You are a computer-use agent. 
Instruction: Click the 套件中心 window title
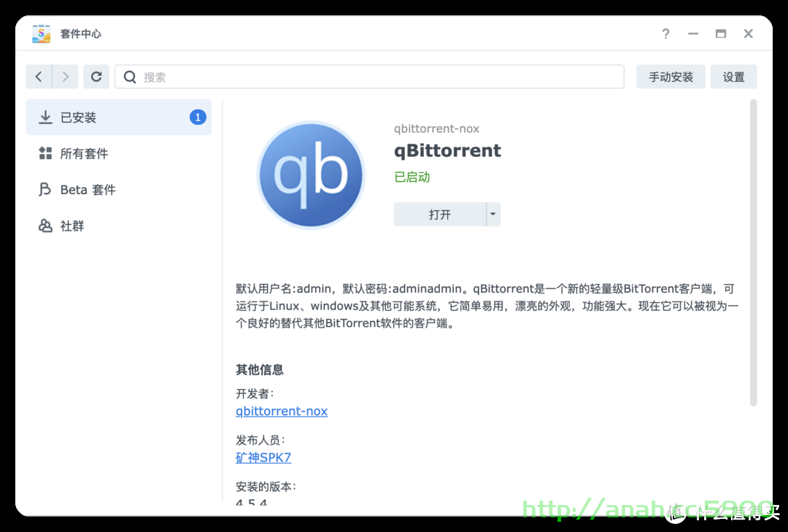coord(80,34)
